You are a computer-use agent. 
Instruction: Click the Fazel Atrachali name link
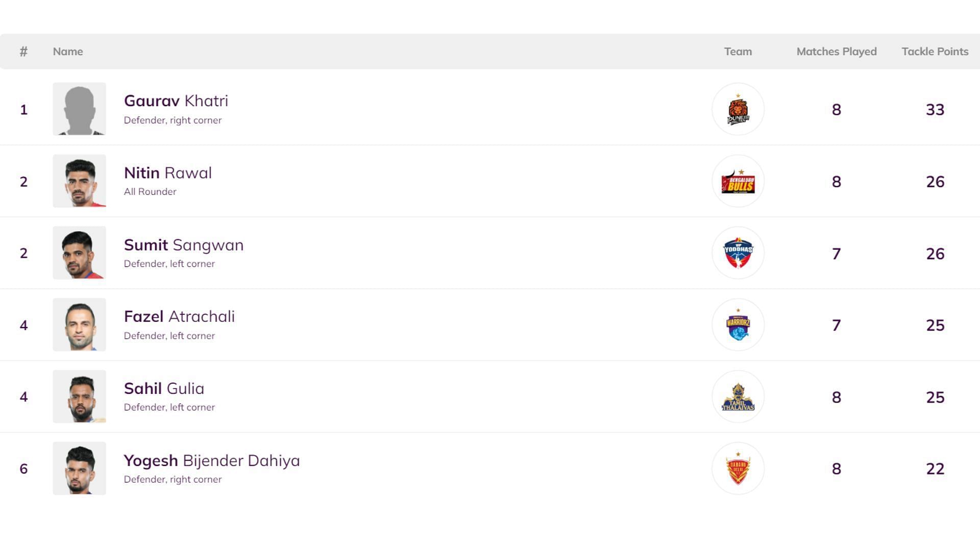pyautogui.click(x=179, y=317)
